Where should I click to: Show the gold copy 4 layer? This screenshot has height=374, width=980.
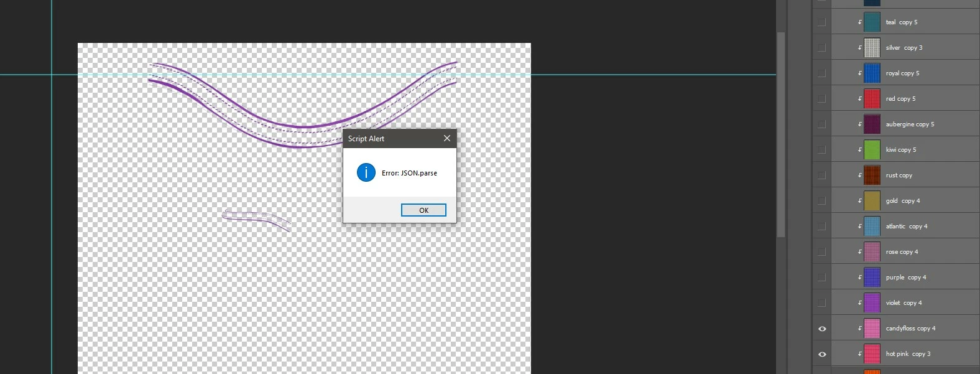822,200
